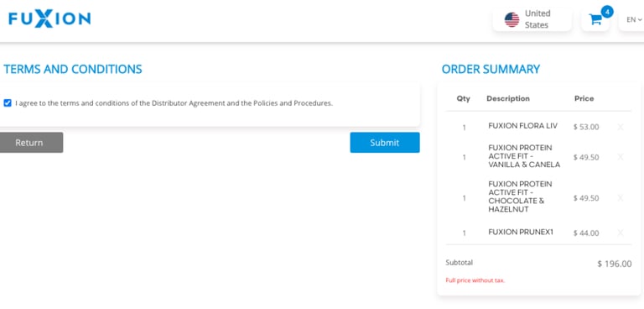Click the Return button
This screenshot has width=644, height=309.
tap(31, 143)
